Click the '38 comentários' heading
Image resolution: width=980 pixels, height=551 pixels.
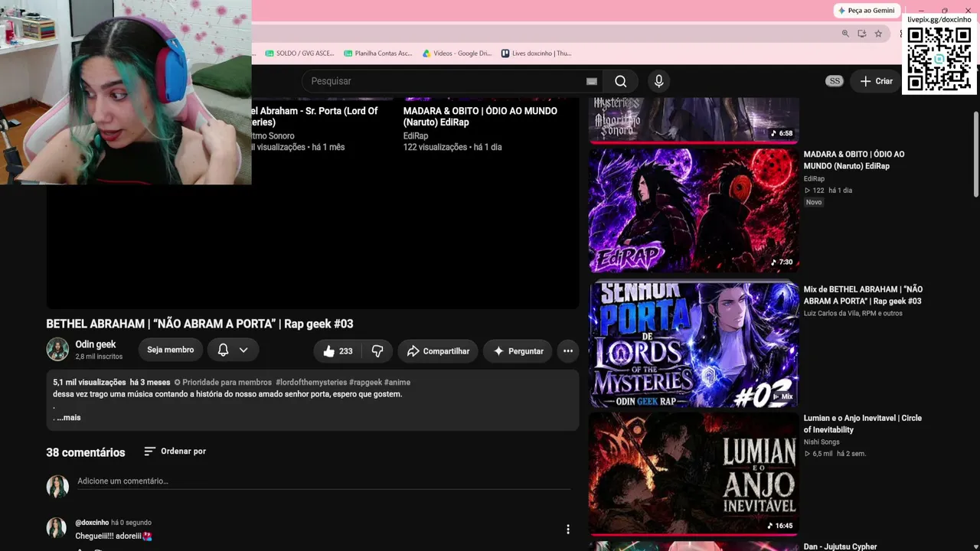(85, 452)
